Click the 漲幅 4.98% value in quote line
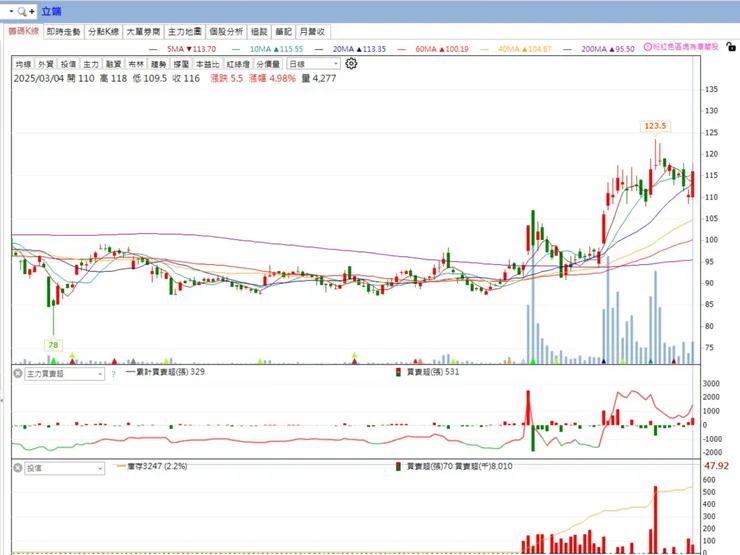This screenshot has height=555, width=740. [x=272, y=78]
